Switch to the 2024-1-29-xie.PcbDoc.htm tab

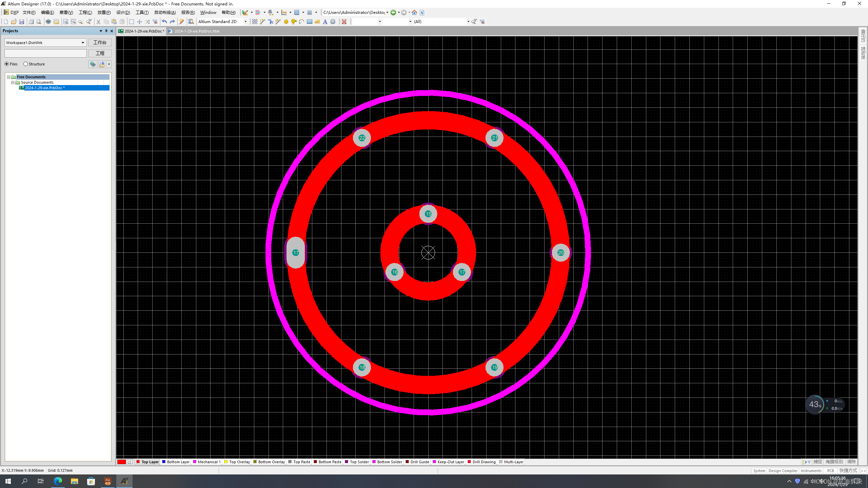197,31
